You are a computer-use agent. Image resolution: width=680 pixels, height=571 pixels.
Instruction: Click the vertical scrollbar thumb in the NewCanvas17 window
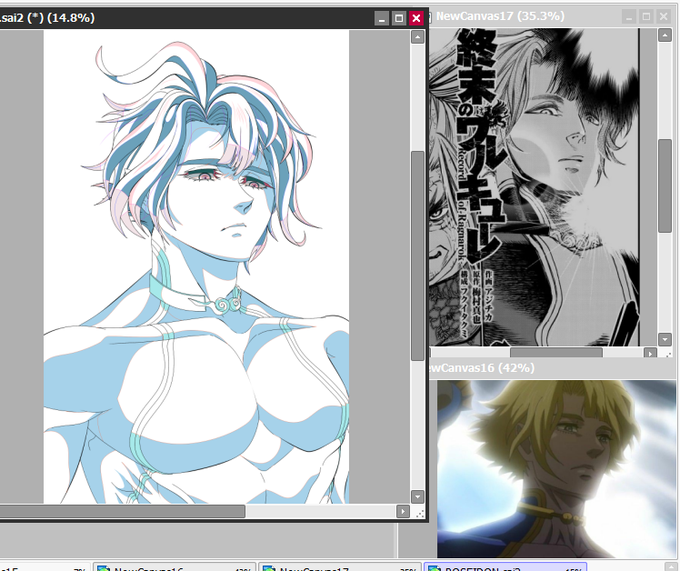(x=665, y=186)
